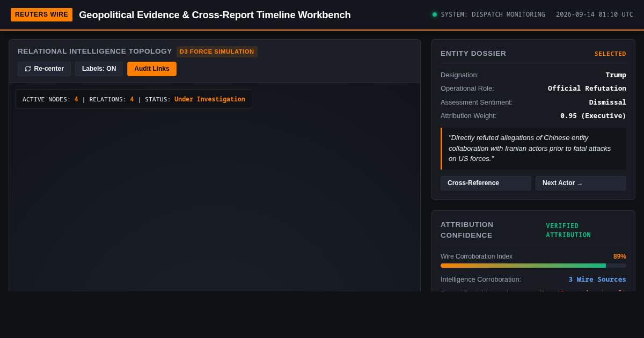Screen dimensions: 644x338
Task: Click the Attribution Weight label
Action: pos(469,116)
